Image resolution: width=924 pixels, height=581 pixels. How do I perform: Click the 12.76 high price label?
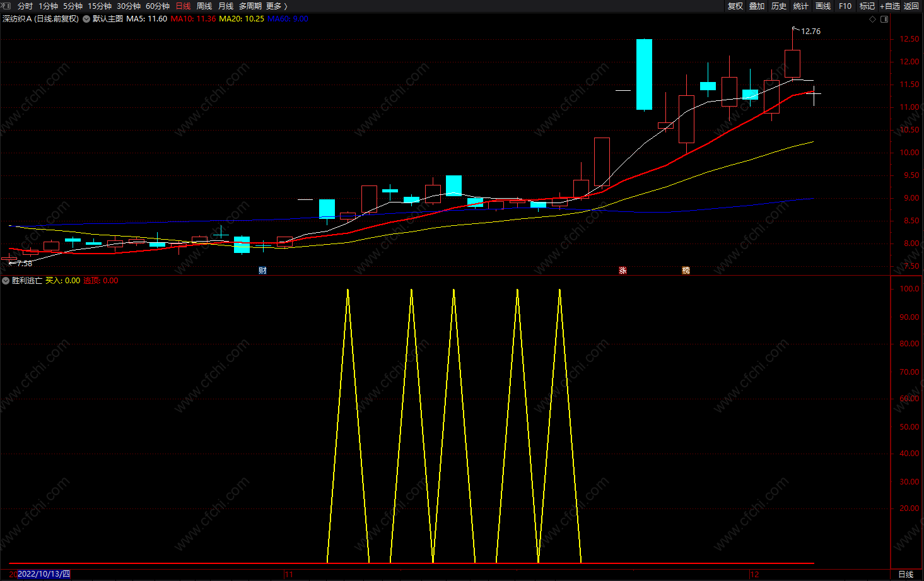pos(810,32)
